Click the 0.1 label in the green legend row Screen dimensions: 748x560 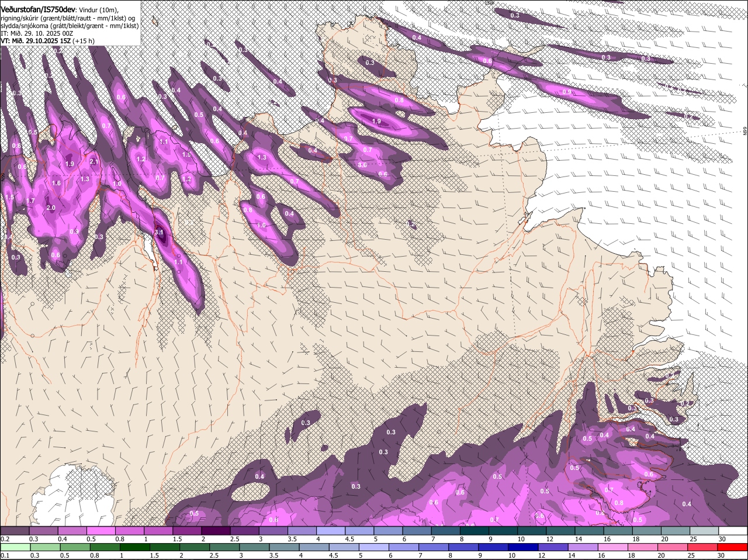click(5, 555)
